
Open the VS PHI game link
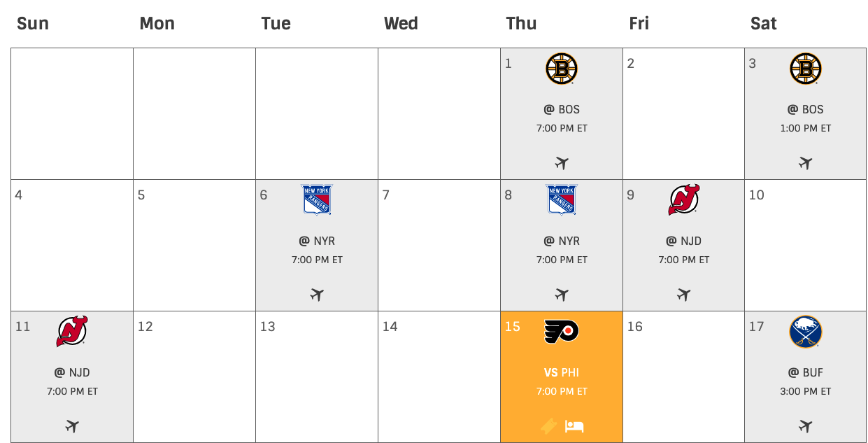pyautogui.click(x=562, y=372)
